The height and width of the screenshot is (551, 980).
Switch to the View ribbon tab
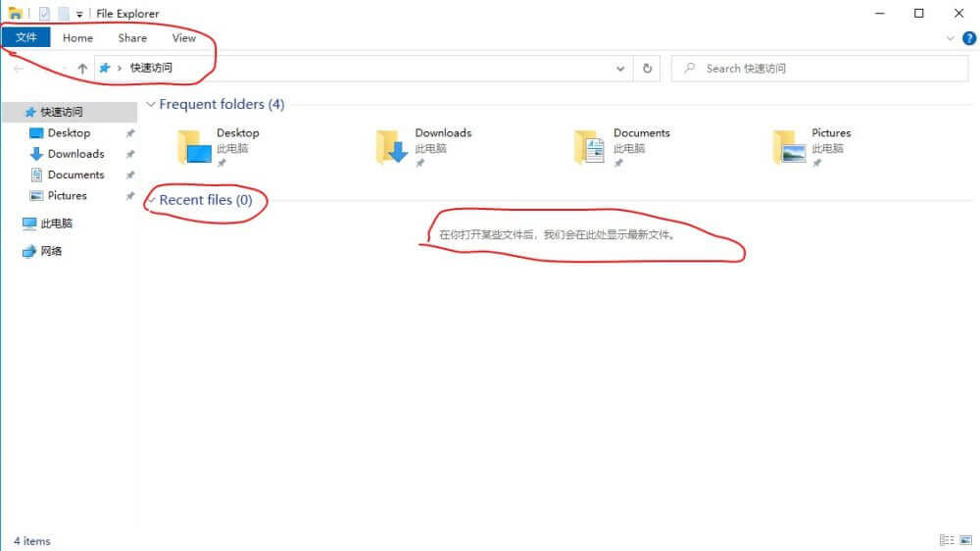(x=184, y=37)
